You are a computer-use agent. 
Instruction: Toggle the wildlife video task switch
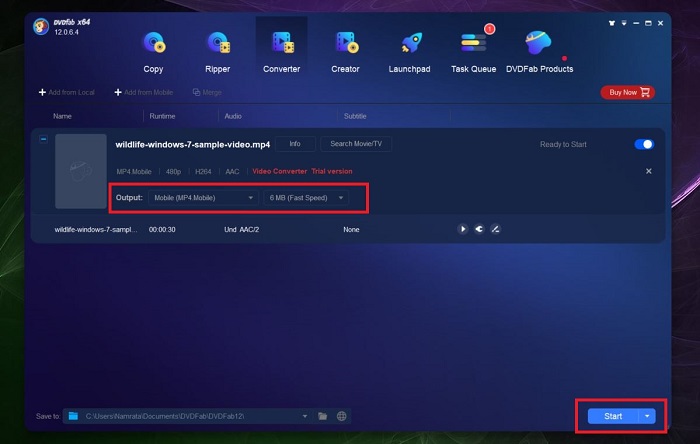coord(644,144)
